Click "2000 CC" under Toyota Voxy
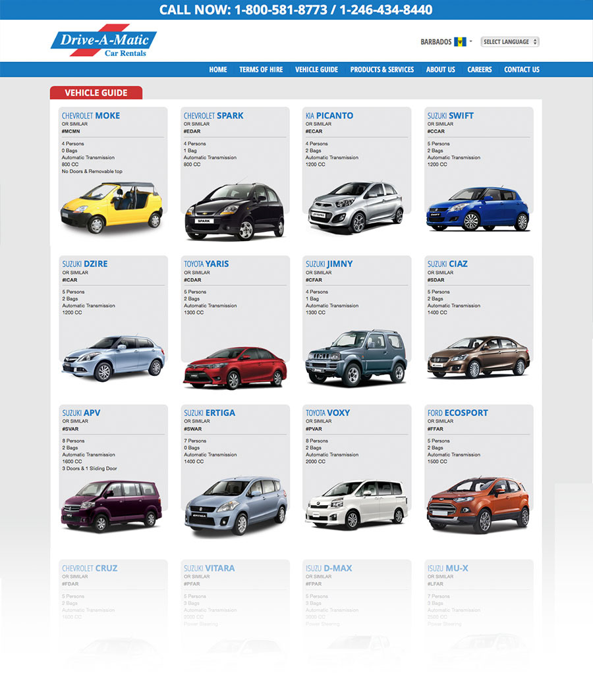The height and width of the screenshot is (700, 593). coord(315,462)
